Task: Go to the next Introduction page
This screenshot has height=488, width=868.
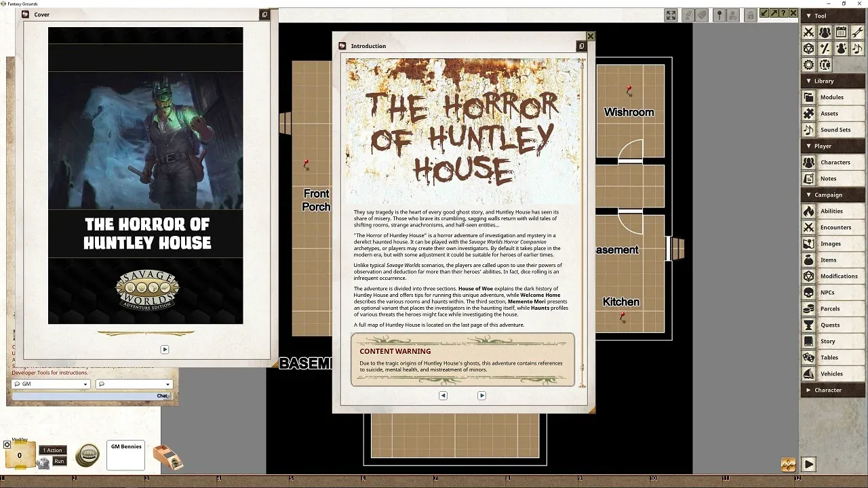Action: (481, 395)
